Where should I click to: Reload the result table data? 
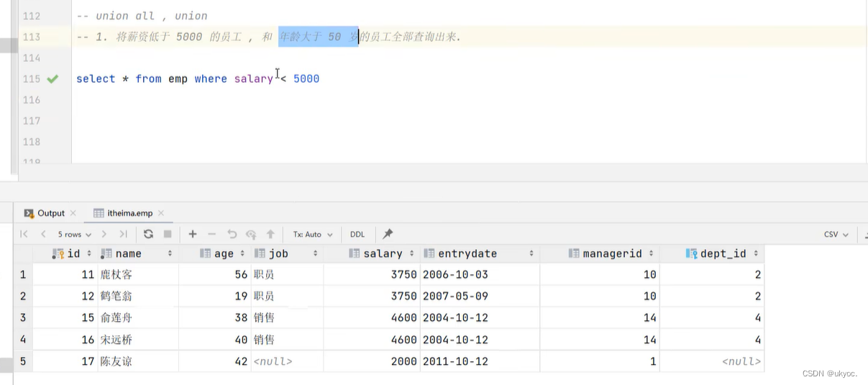click(x=148, y=234)
